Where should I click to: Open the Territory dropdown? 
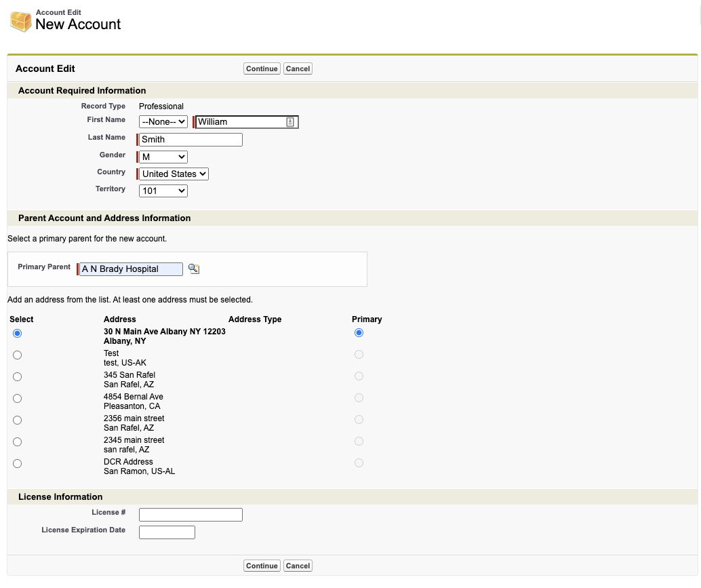(x=163, y=191)
